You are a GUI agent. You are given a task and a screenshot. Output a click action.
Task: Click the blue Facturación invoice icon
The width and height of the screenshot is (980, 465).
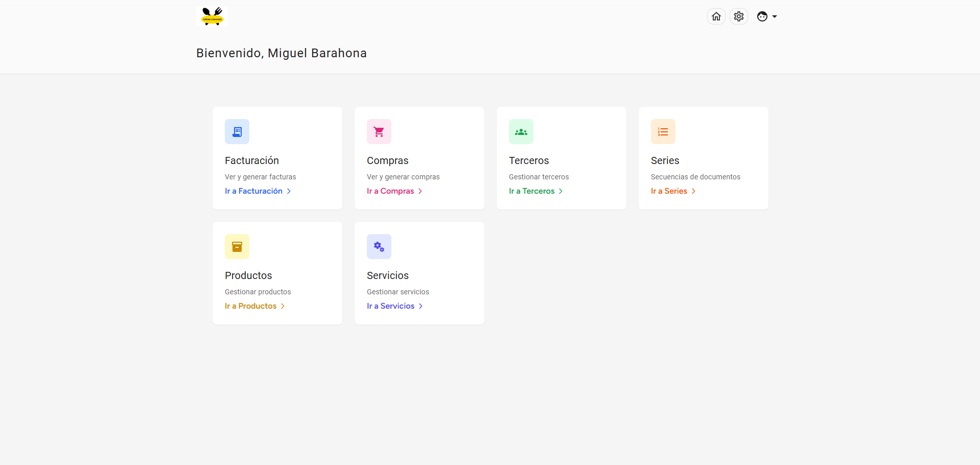click(x=237, y=132)
